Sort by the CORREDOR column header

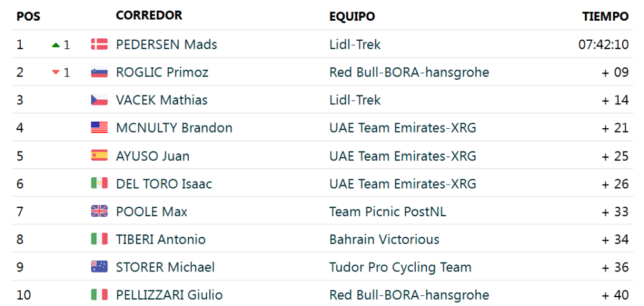149,16
